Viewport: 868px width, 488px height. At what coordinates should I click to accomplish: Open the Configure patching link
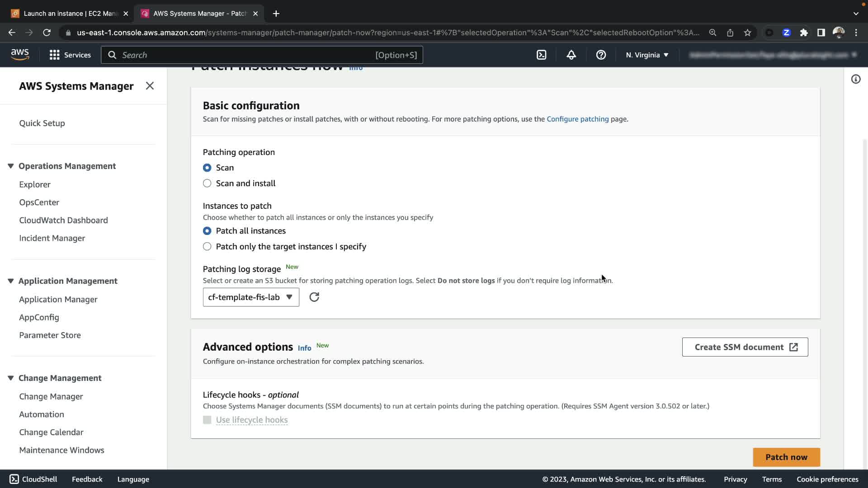coord(577,119)
